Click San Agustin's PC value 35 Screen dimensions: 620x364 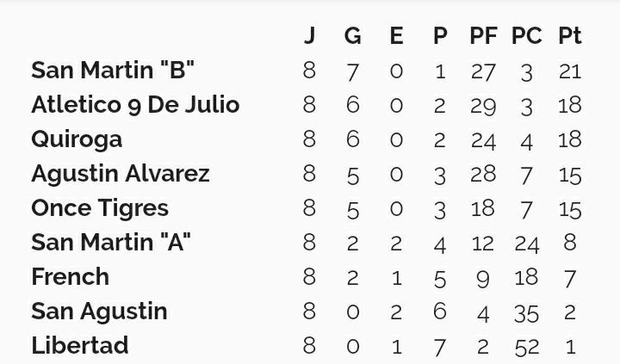(x=527, y=313)
